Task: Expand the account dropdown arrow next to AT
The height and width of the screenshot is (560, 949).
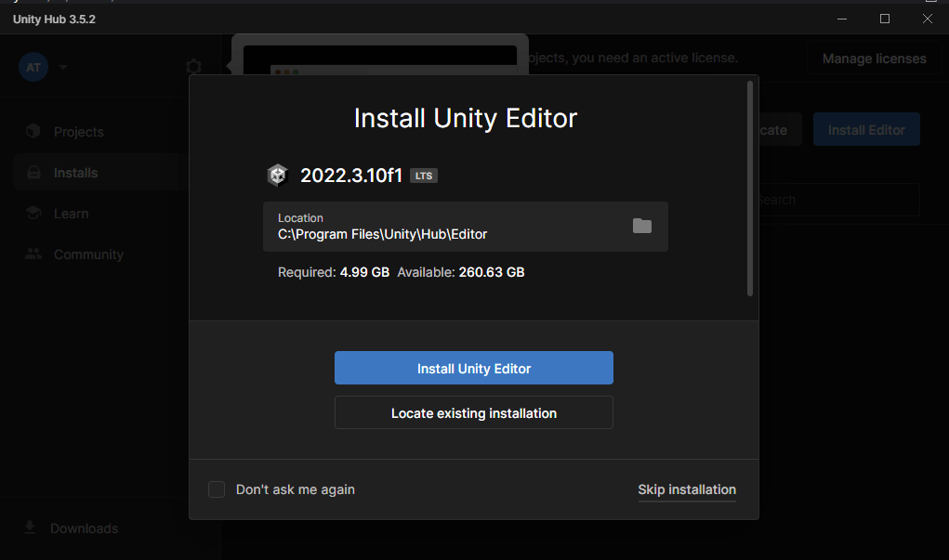Action: coord(63,67)
